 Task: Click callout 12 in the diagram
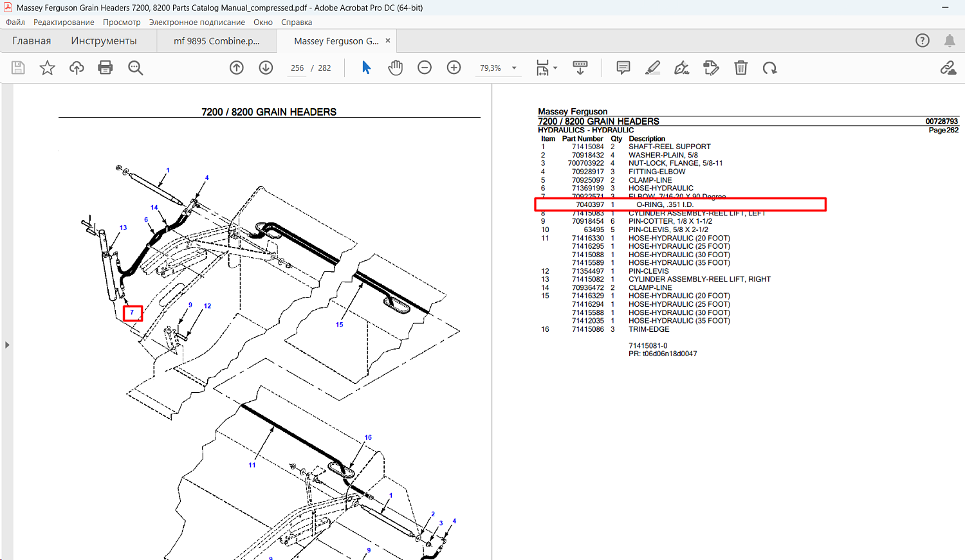(207, 306)
